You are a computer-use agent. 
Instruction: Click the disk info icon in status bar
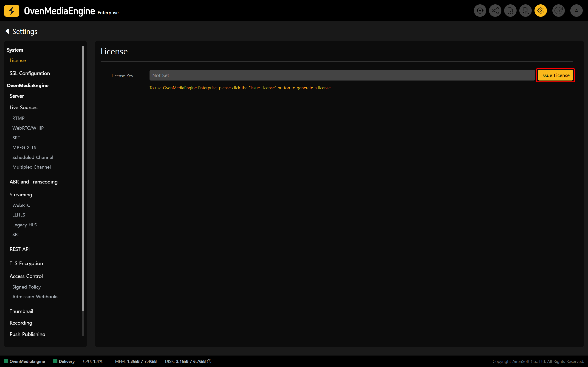[209, 361]
